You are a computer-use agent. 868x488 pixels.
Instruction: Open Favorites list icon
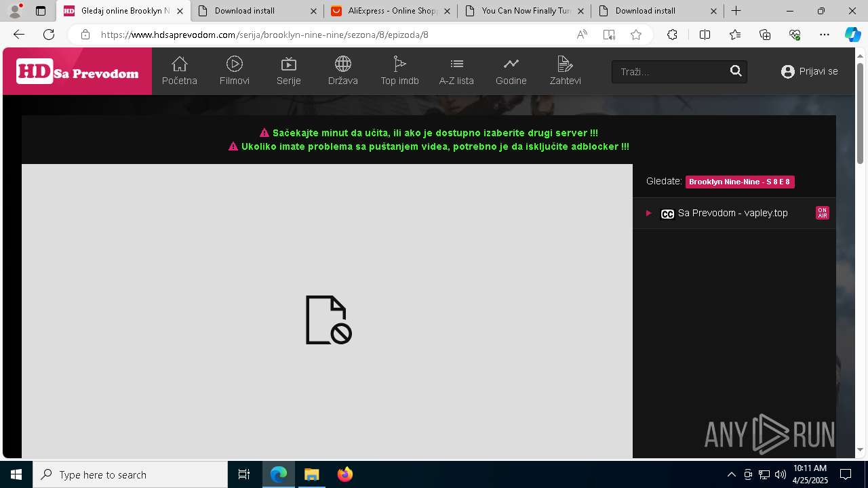coord(735,35)
